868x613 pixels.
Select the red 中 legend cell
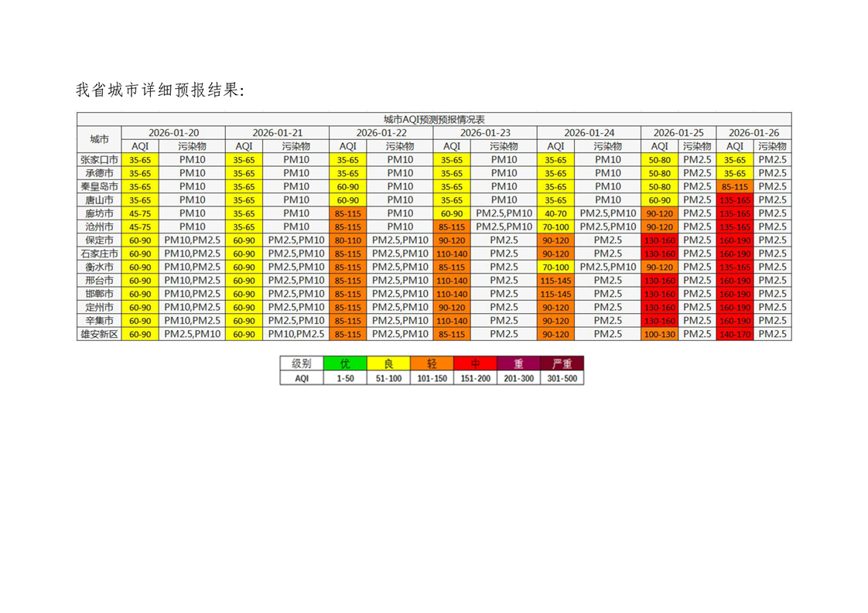point(475,363)
